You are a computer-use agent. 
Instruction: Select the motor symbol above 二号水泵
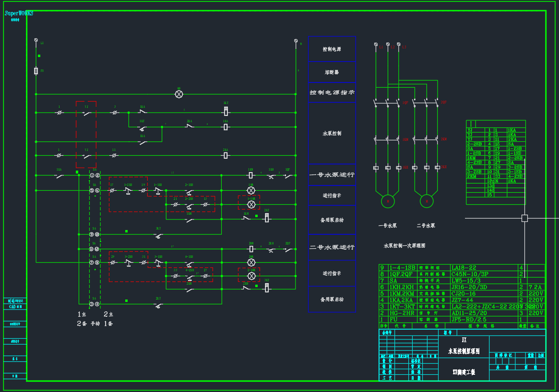point(427,202)
